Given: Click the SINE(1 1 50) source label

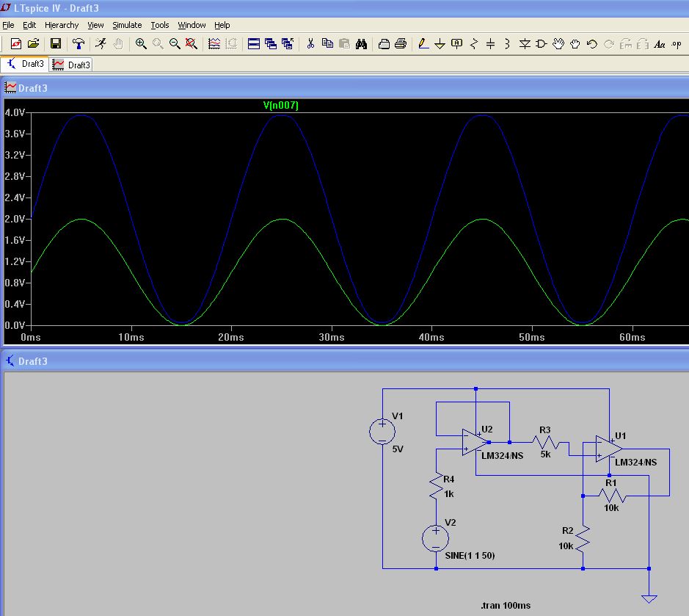Looking at the screenshot, I should tap(470, 556).
